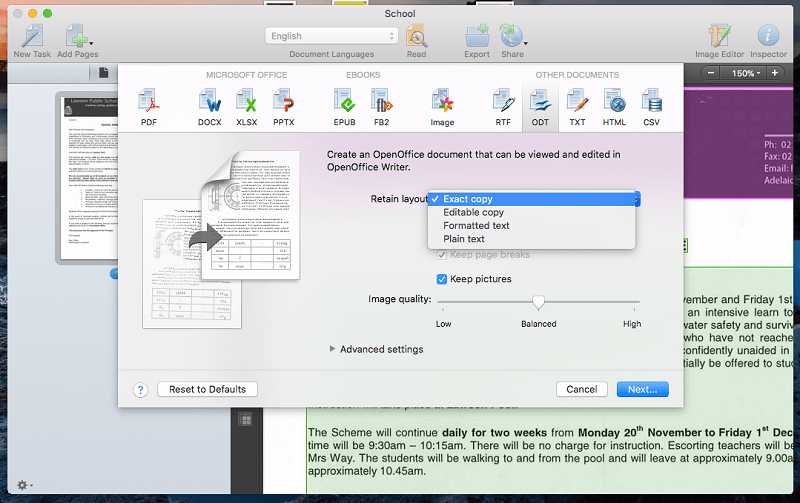Open the gear settings menu
This screenshot has width=800, height=503.
click(24, 485)
